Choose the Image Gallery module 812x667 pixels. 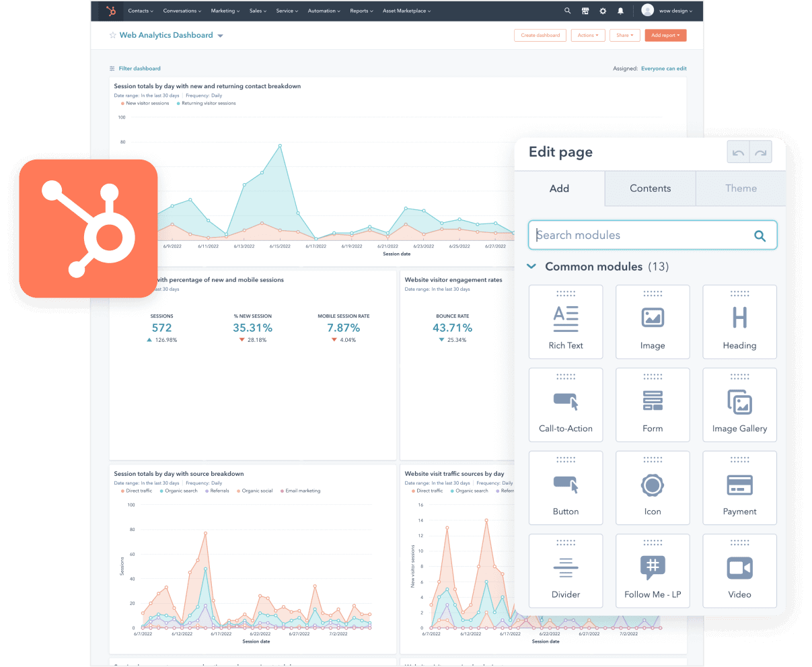pyautogui.click(x=739, y=405)
